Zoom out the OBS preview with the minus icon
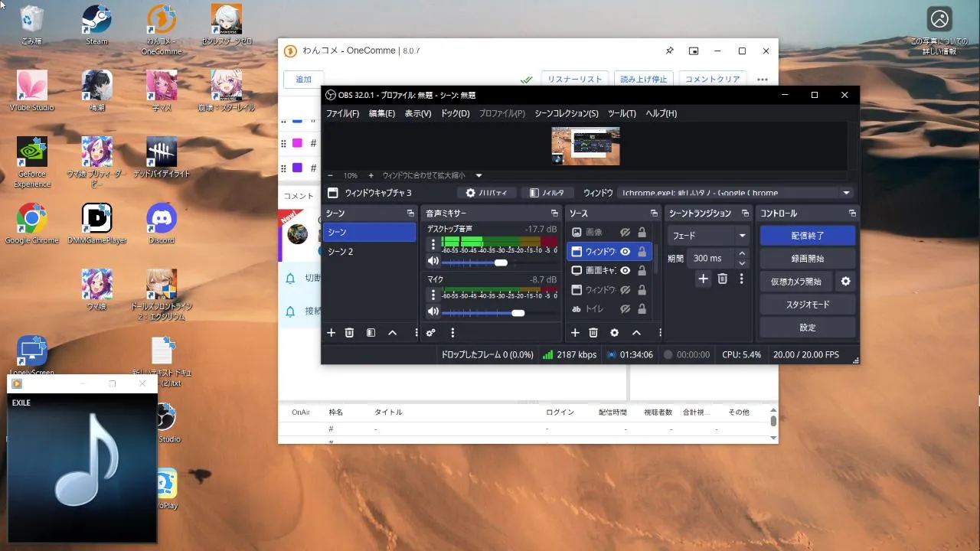 330,175
